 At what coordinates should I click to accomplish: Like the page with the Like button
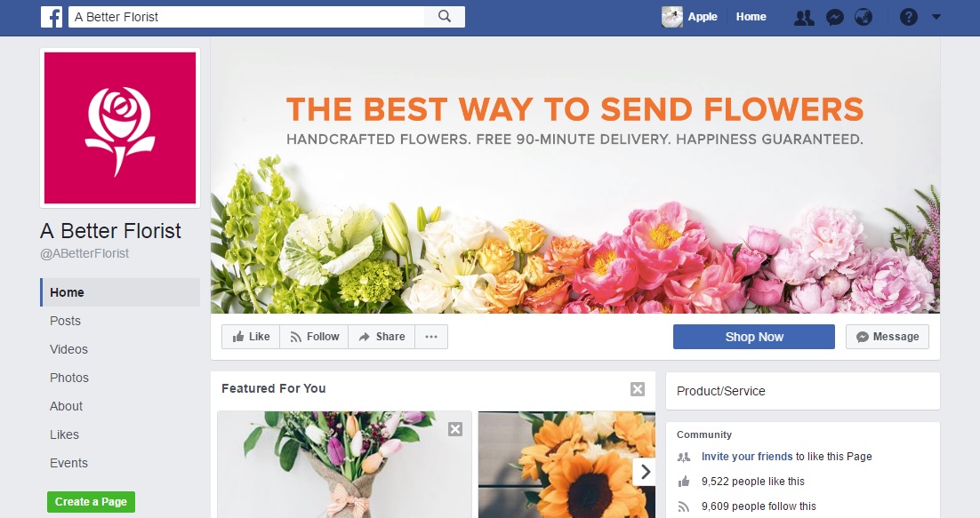pyautogui.click(x=251, y=337)
